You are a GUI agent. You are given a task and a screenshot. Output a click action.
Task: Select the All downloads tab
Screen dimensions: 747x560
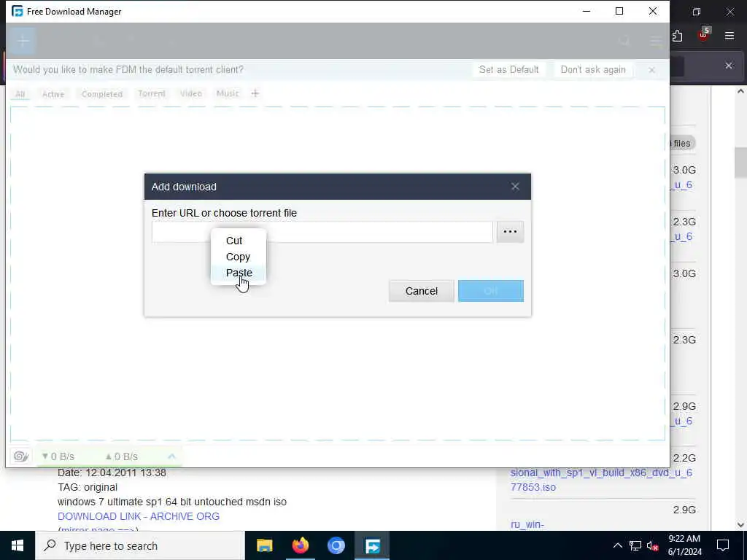click(20, 94)
